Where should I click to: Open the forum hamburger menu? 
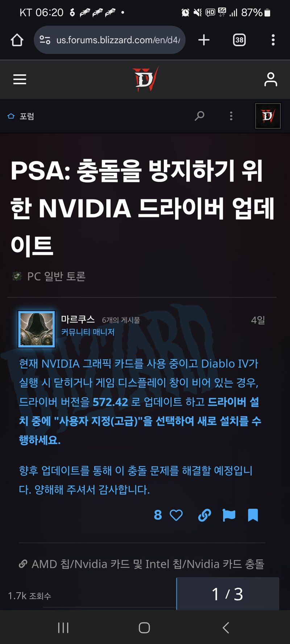pos(20,79)
